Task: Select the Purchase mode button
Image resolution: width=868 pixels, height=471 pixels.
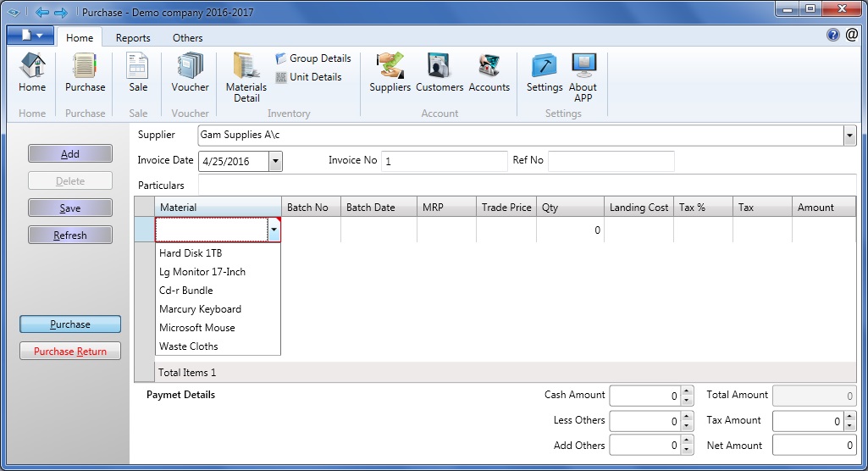Action: pos(70,324)
